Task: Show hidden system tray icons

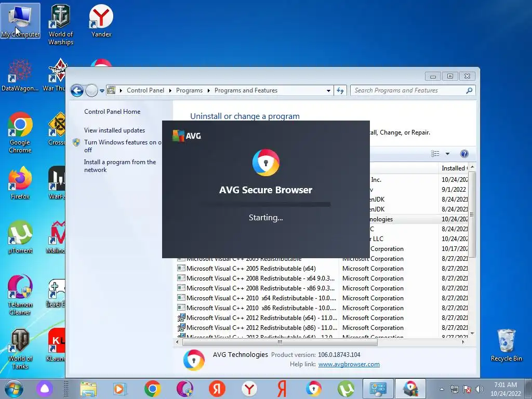Action: pos(442,389)
